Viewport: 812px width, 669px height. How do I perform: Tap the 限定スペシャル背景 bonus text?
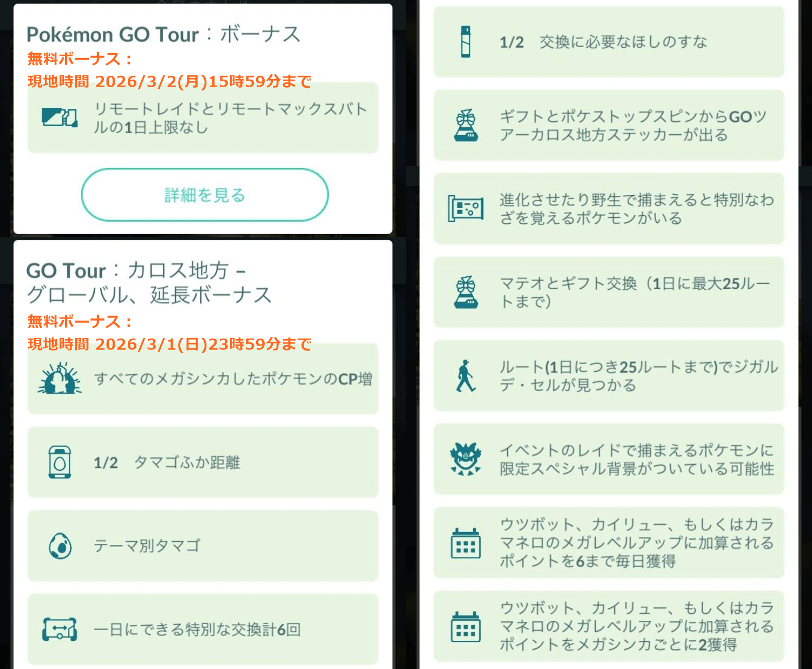pyautogui.click(x=637, y=459)
